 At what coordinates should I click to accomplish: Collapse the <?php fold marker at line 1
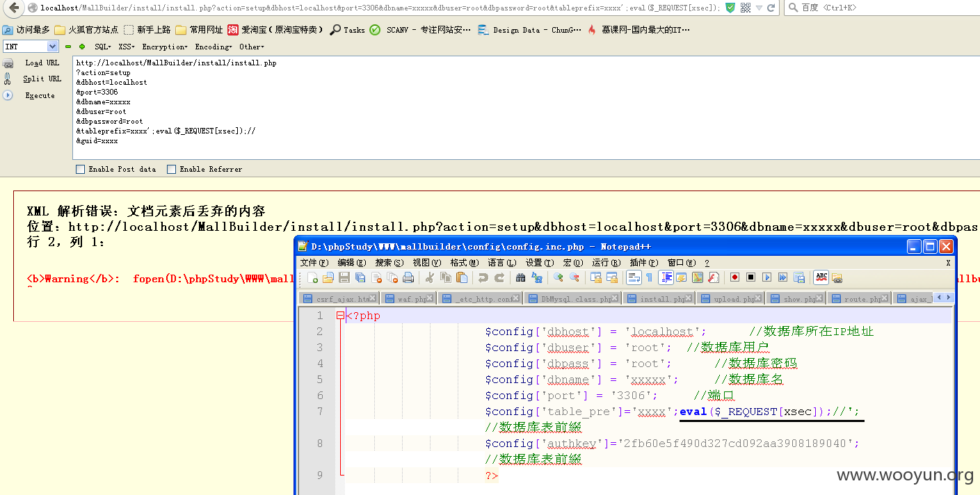click(x=340, y=316)
